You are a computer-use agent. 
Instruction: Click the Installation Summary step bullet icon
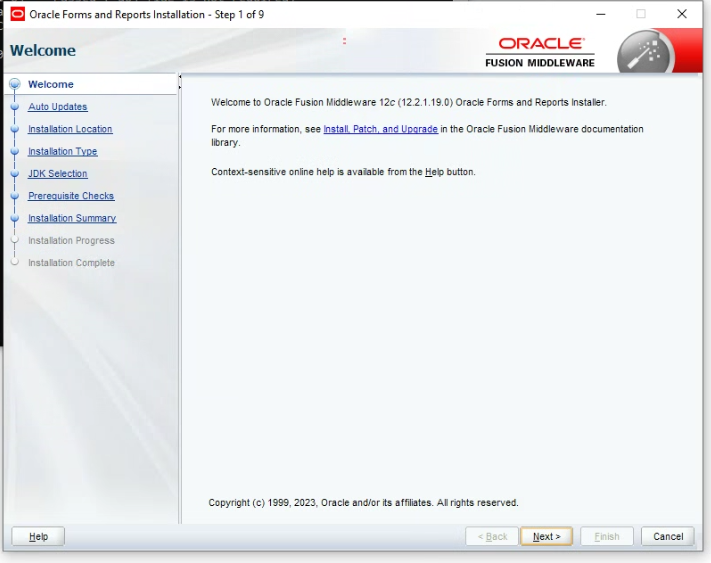click(x=15, y=218)
